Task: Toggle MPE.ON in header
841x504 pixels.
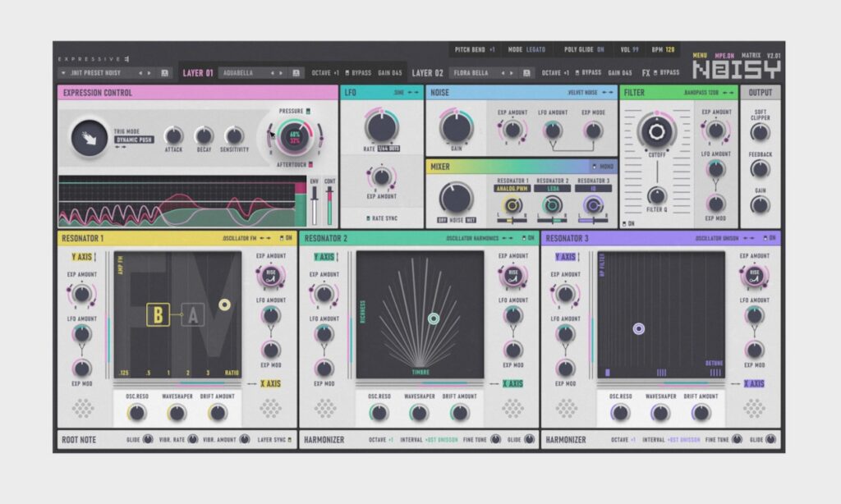Action: [724, 55]
